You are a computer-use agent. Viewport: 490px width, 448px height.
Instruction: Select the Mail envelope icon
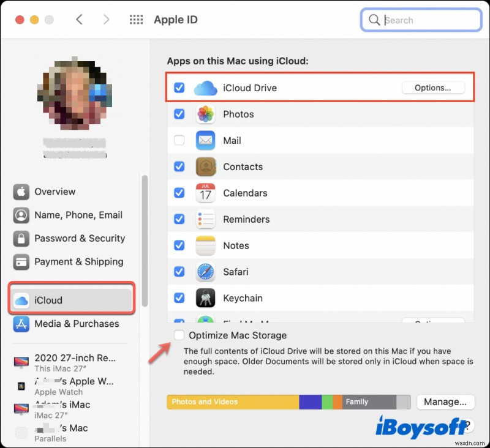pos(205,140)
